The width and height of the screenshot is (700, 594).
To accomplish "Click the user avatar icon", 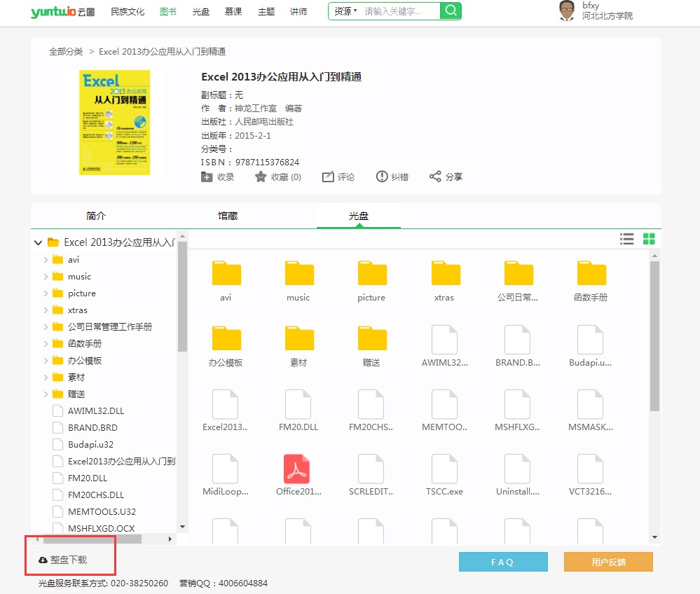I will 567,11.
